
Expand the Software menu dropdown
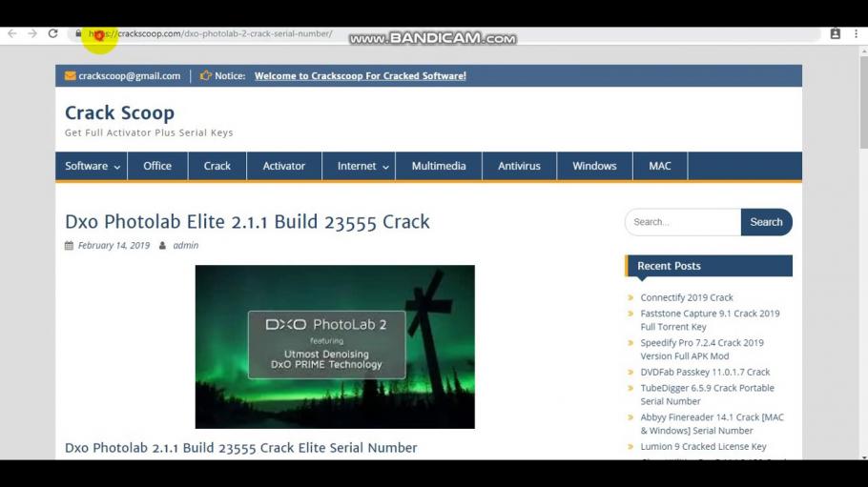tap(92, 166)
